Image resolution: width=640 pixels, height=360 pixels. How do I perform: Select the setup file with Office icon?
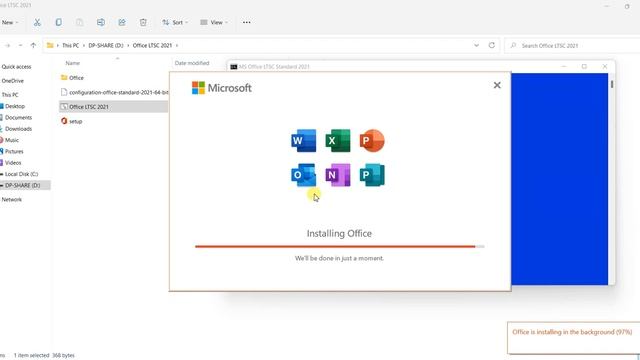click(71, 121)
